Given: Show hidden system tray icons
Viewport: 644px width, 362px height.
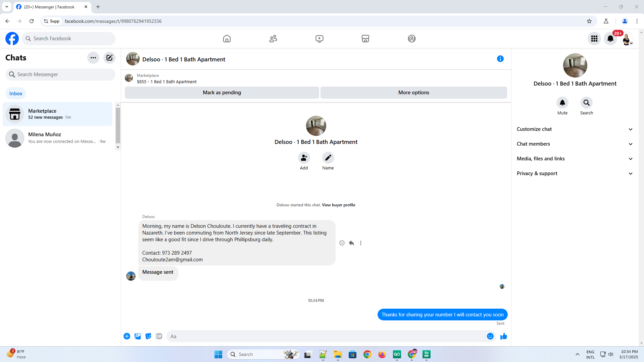Looking at the screenshot, I should point(578,354).
